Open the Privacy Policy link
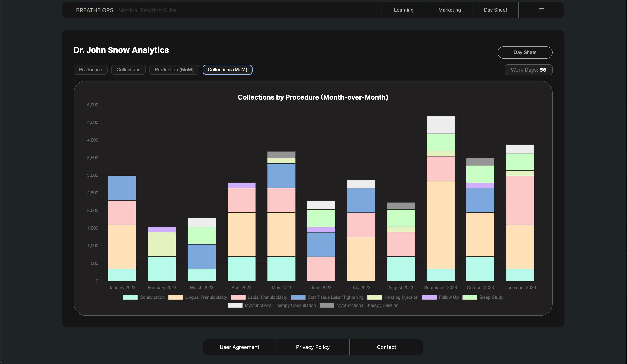The width and height of the screenshot is (627, 364). [x=313, y=347]
